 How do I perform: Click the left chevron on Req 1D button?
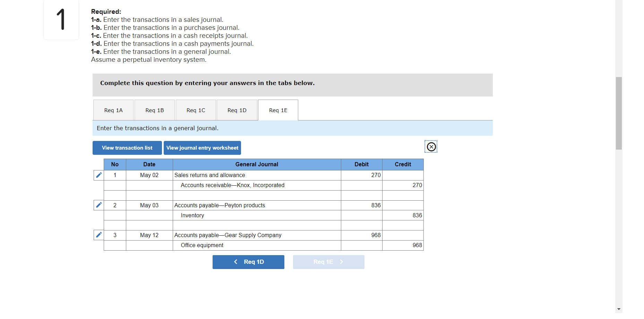tap(236, 262)
